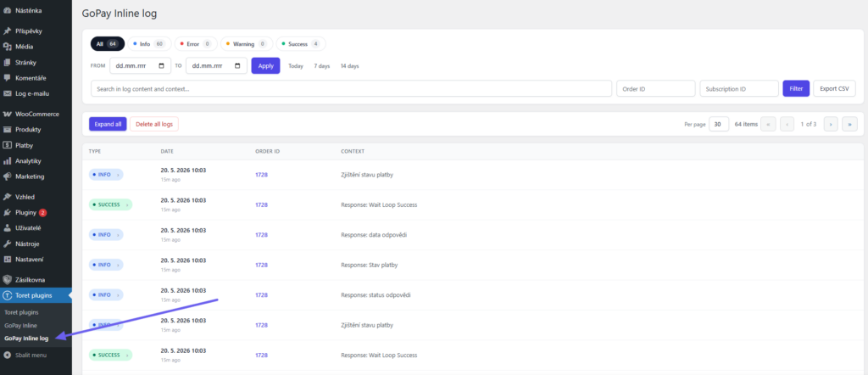
Task: Expand INFO row Response: Stav platby
Action: pos(106,265)
